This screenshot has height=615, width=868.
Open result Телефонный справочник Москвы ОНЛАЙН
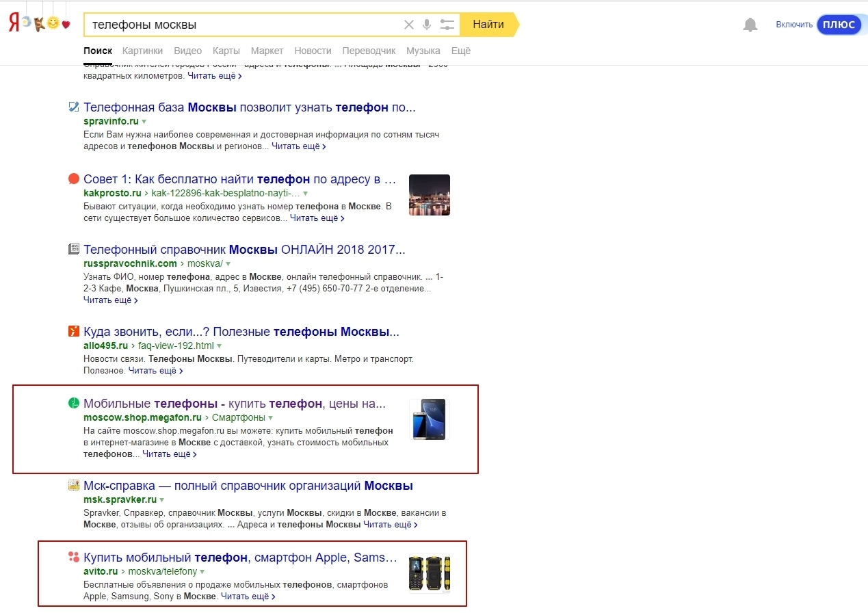pyautogui.click(x=244, y=250)
